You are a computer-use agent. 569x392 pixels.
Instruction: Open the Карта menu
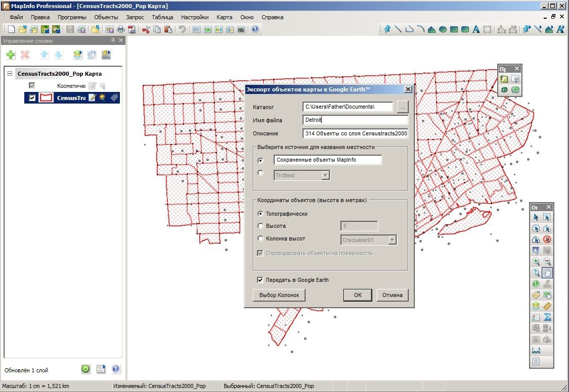[224, 17]
